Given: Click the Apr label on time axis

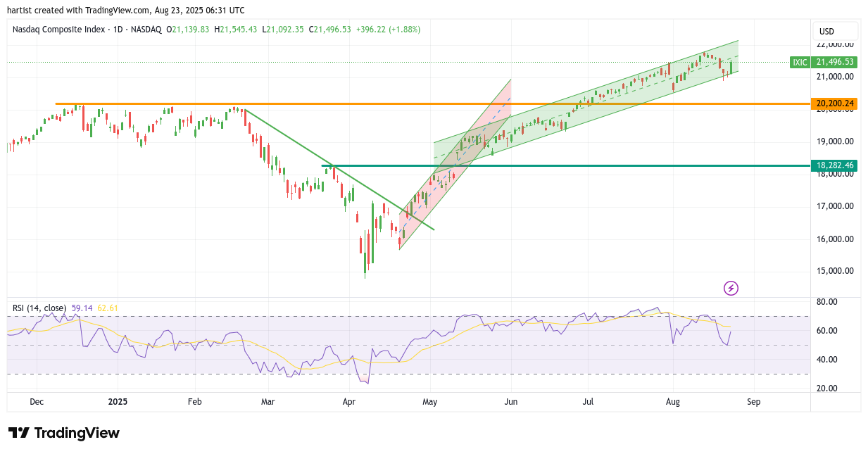Looking at the screenshot, I should (x=349, y=402).
